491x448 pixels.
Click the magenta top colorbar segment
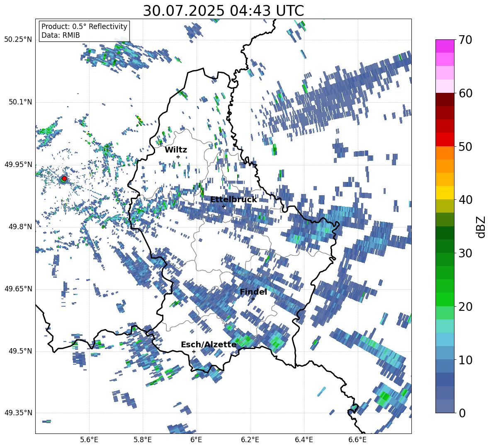[445, 46]
